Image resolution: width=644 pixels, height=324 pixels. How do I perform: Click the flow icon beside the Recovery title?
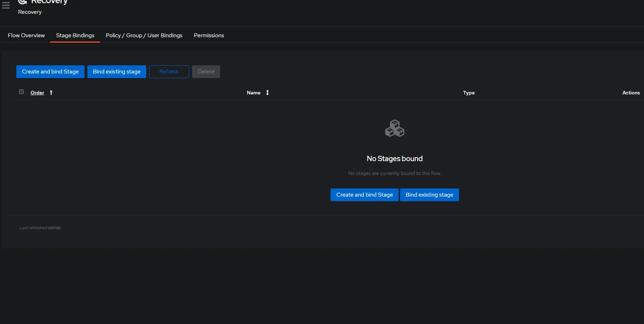[22, 2]
